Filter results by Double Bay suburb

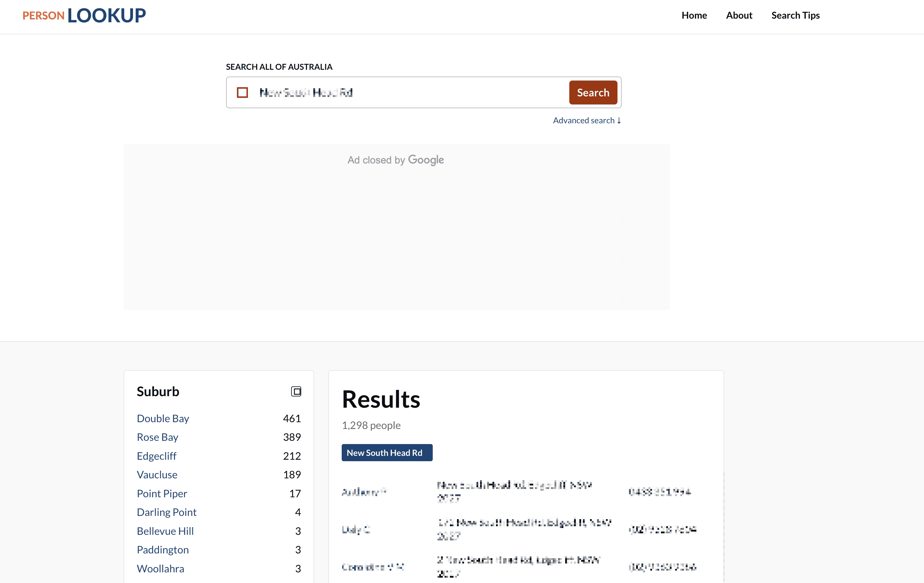pyautogui.click(x=163, y=418)
